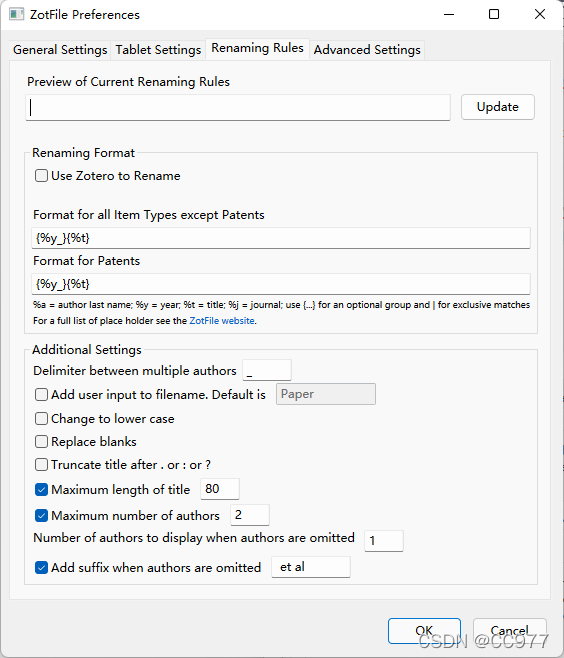Image resolution: width=564 pixels, height=658 pixels.
Task: Click the default user input Paper field
Action: 326,394
